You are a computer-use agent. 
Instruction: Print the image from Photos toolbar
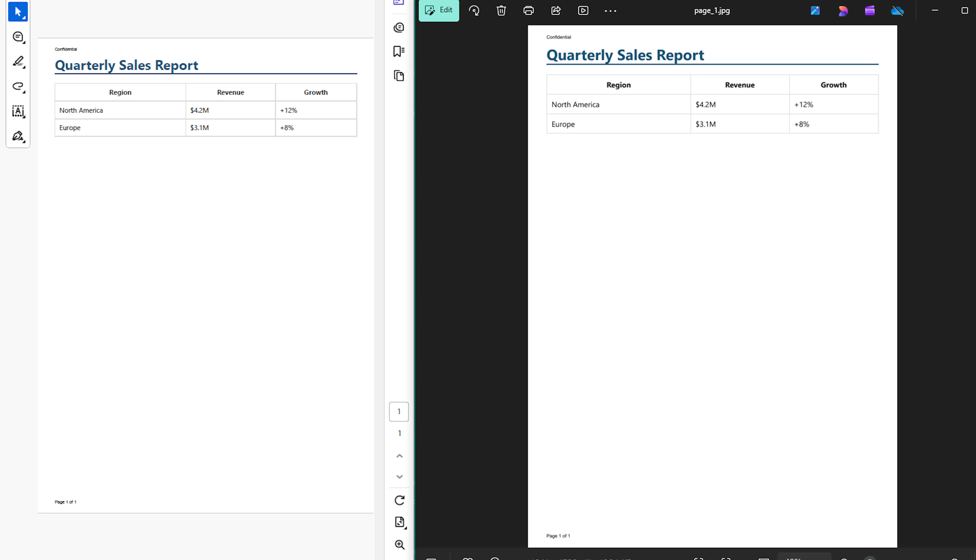point(529,10)
